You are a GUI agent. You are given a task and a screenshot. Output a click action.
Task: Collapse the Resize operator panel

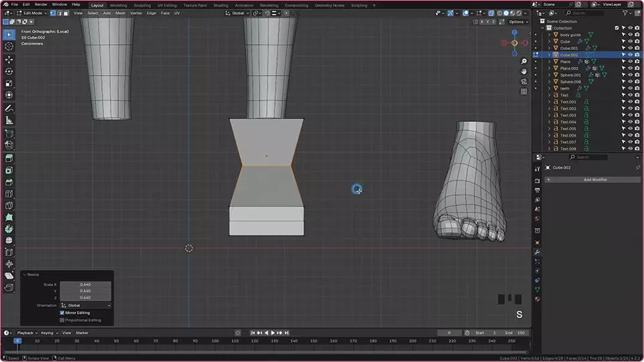25,275
